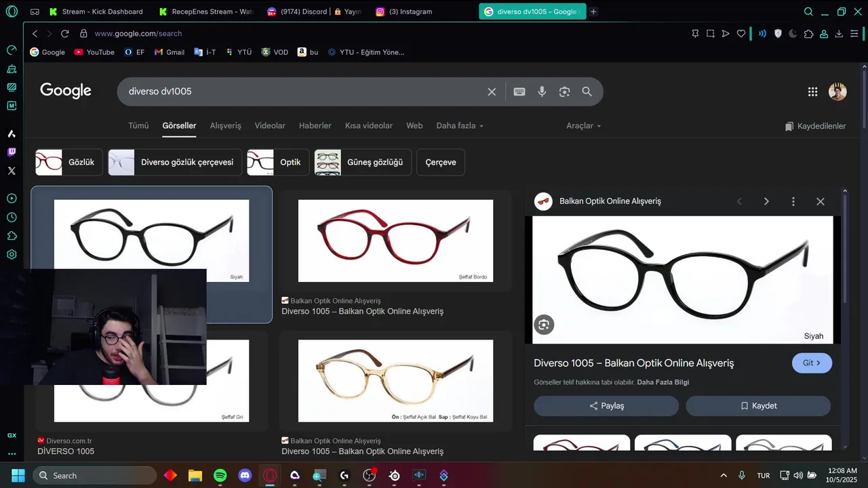This screenshot has width=868, height=488.
Task: Open the player/flow arrow icon in address bar
Action: pos(726,33)
